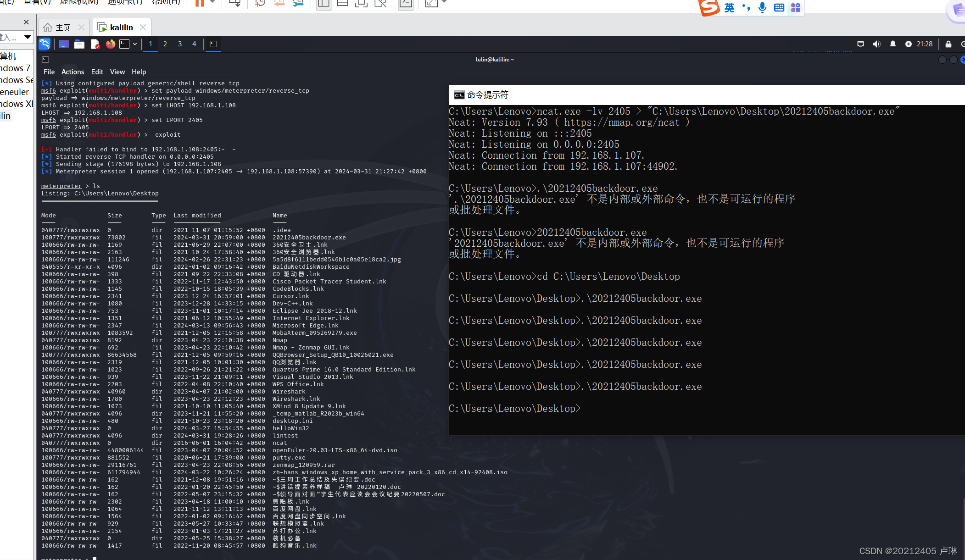This screenshot has height=560, width=965.
Task: Click Sogou voice input microphone icon
Action: (762, 7)
